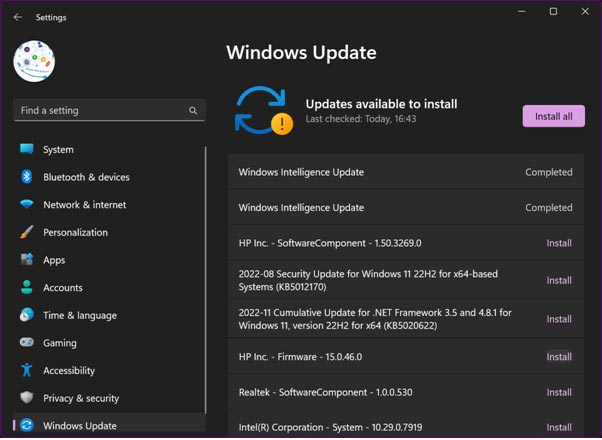Viewport: 602px width, 440px height.
Task: Open Network & internet settings
Action: 109,205
